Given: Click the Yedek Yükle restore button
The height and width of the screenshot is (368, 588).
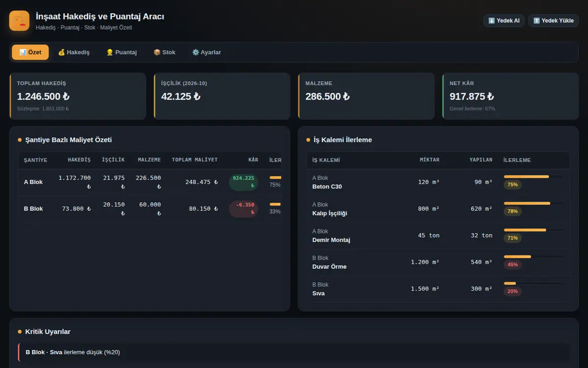Looking at the screenshot, I should (554, 21).
